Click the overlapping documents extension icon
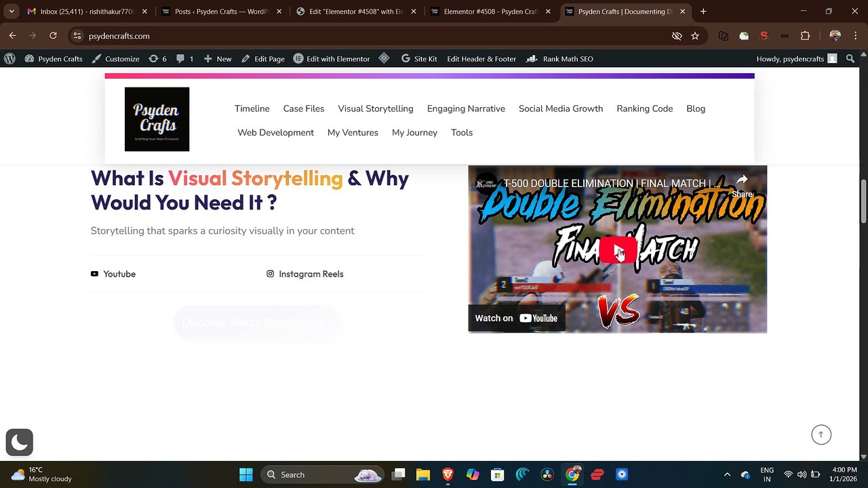Image resolution: width=868 pixels, height=488 pixels. [724, 36]
